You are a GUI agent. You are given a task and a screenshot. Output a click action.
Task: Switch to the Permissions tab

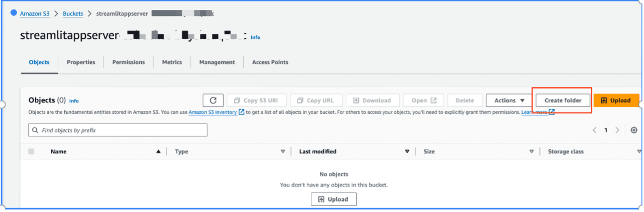(128, 62)
